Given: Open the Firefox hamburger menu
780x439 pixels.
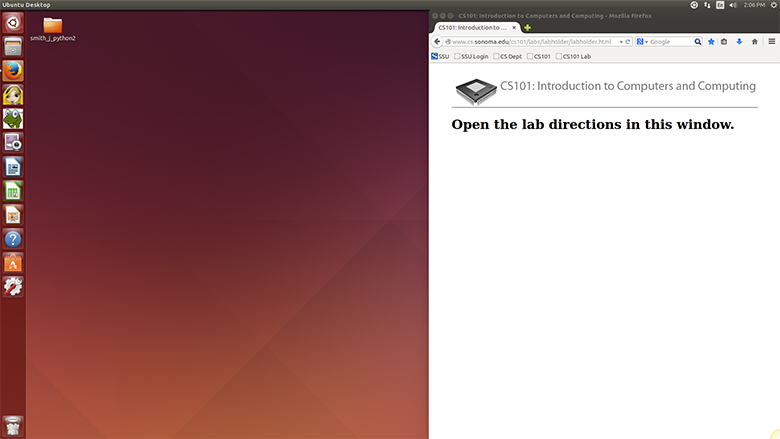Looking at the screenshot, I should [771, 42].
